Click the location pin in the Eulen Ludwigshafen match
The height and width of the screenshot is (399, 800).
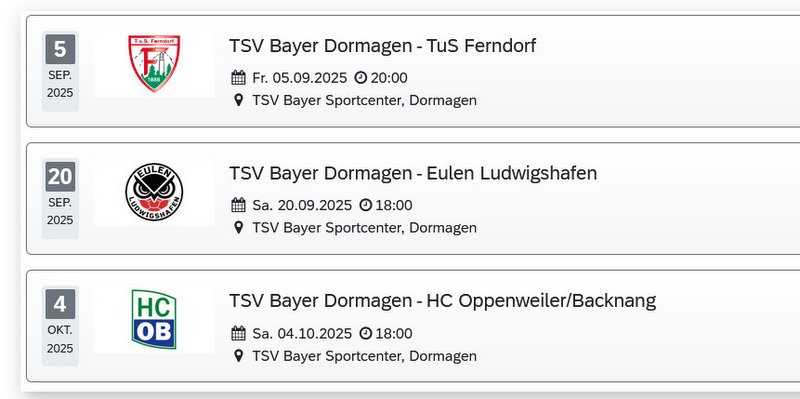click(x=238, y=227)
